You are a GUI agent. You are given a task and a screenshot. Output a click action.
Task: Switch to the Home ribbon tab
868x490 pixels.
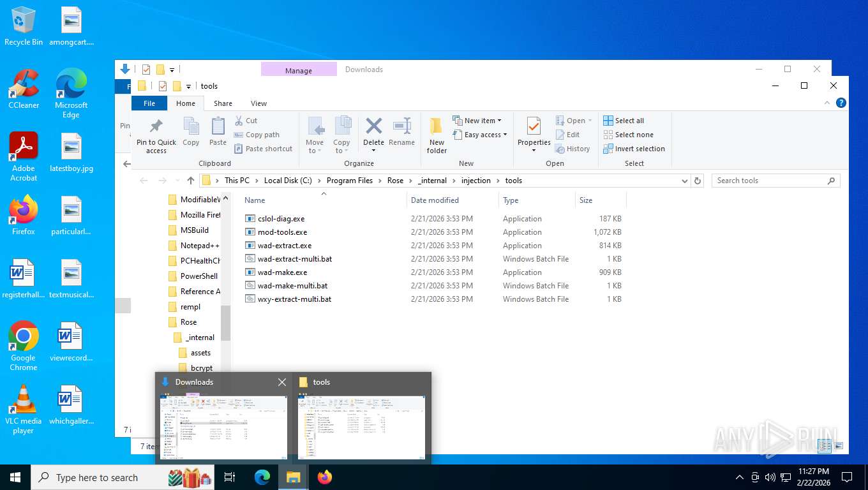186,103
